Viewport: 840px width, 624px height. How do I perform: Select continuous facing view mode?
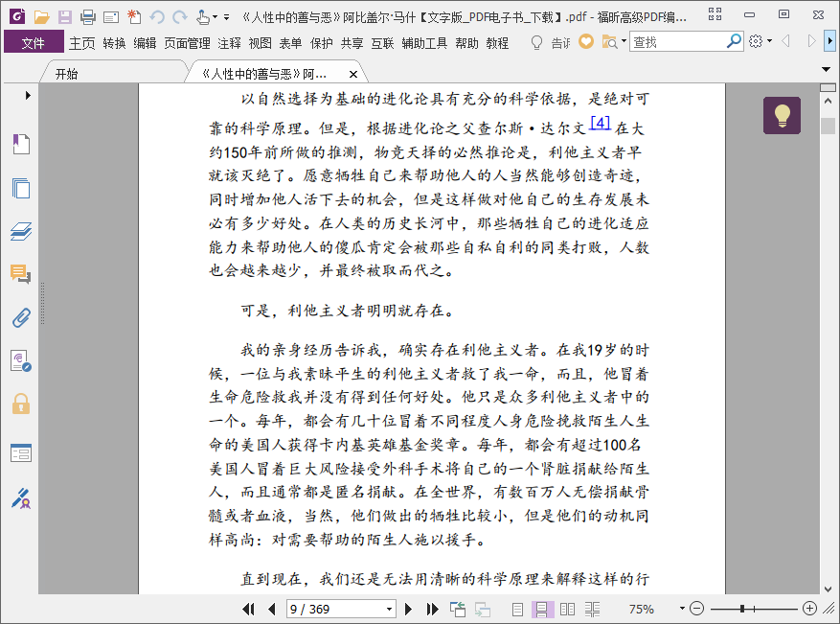[x=592, y=609]
